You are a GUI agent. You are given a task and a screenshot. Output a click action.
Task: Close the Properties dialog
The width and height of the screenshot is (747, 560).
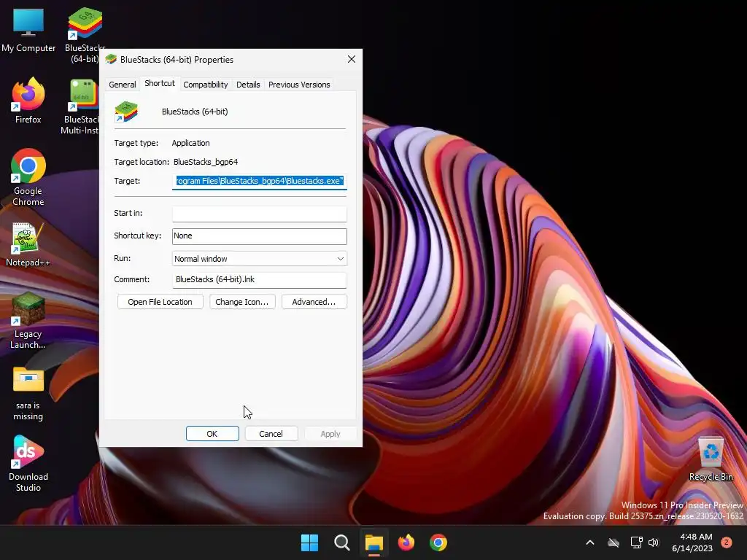click(x=352, y=59)
